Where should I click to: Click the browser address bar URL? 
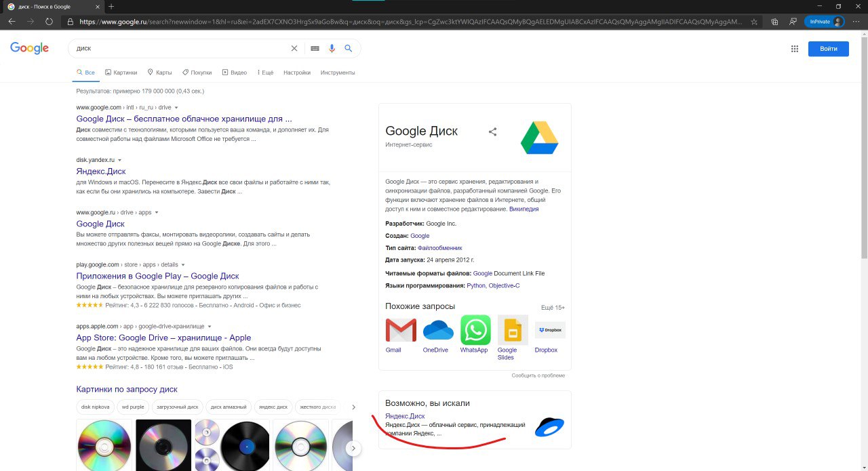coord(410,22)
